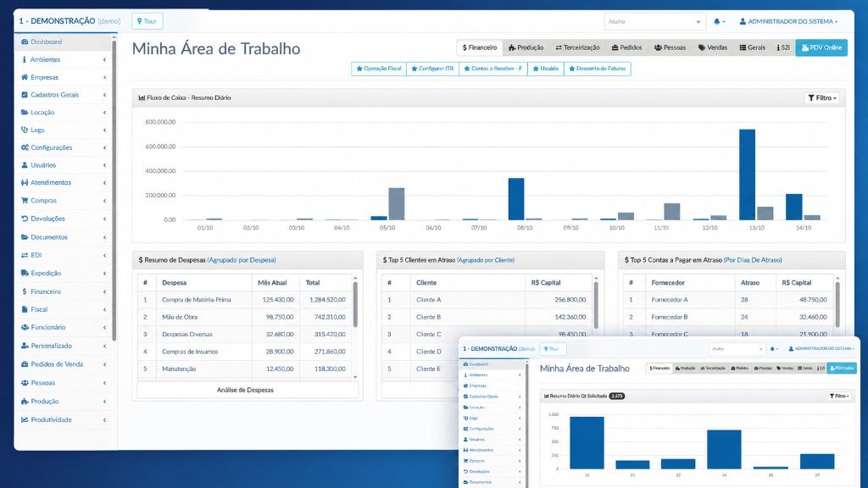This screenshot has height=488, width=868.
Task: Expand the Documentos menu chevron
Action: (x=104, y=237)
